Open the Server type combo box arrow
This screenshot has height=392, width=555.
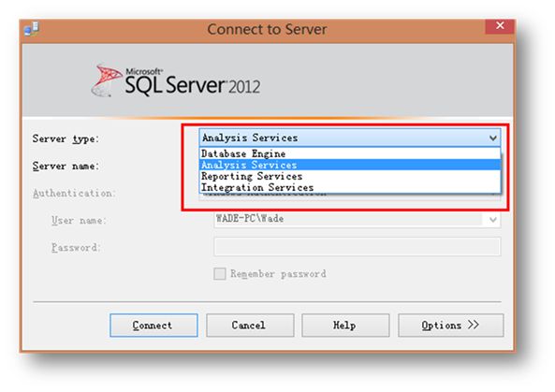click(x=492, y=138)
